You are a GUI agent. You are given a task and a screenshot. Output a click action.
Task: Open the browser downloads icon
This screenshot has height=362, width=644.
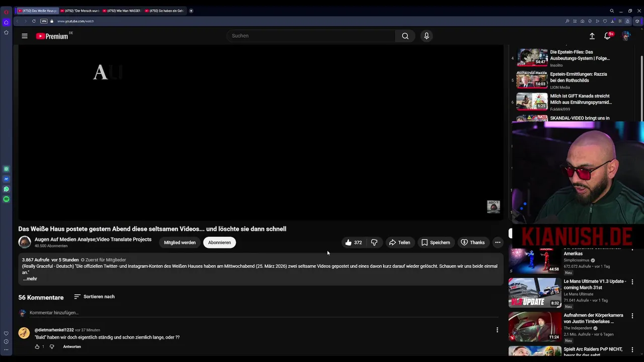pos(613,21)
